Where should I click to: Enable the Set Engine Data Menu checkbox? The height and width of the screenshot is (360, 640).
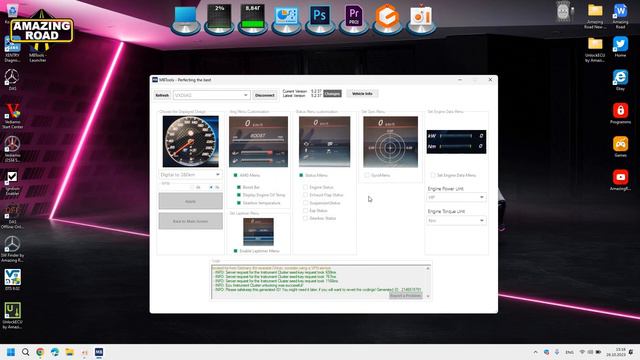(433, 175)
